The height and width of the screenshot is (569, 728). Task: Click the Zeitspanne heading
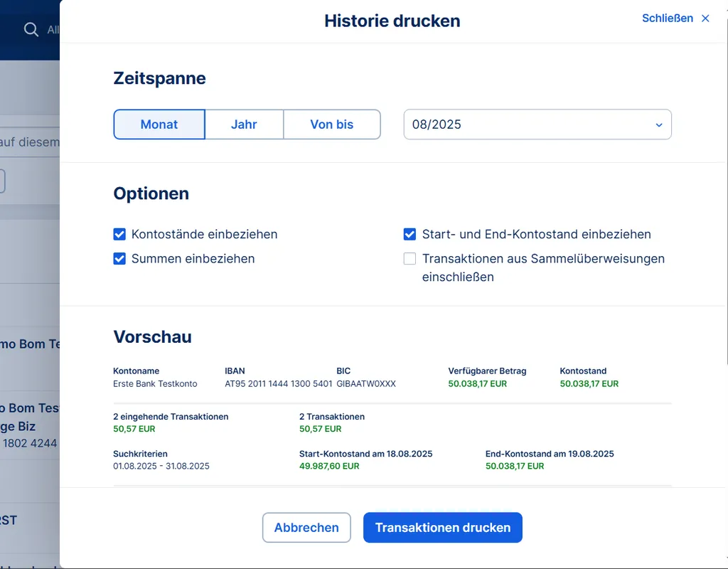(159, 78)
